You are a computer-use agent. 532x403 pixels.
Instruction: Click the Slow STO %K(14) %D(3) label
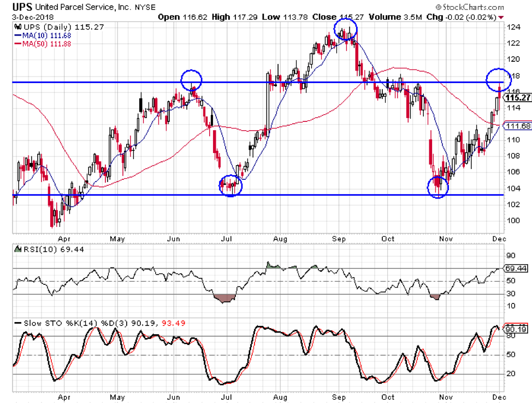pyautogui.click(x=76, y=323)
